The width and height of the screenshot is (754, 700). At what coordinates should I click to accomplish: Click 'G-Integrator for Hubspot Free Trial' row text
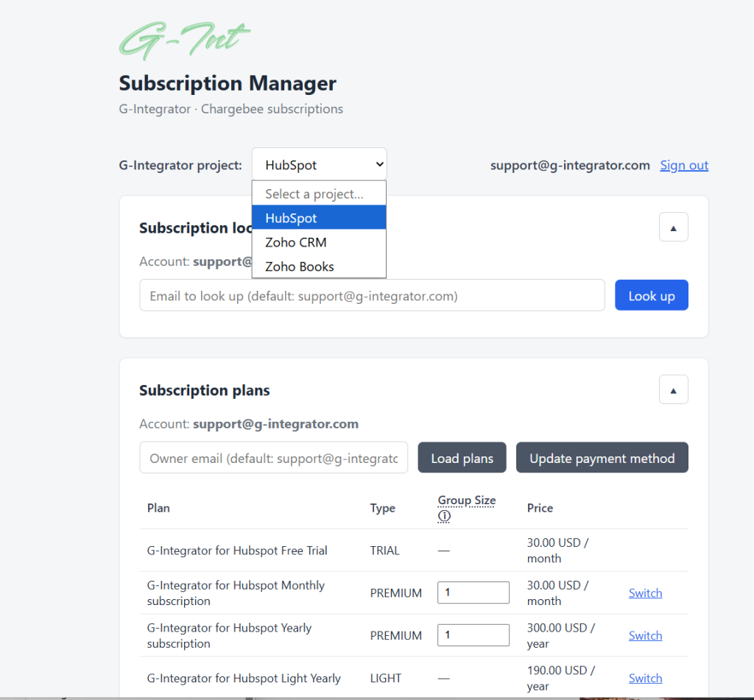[x=237, y=551]
